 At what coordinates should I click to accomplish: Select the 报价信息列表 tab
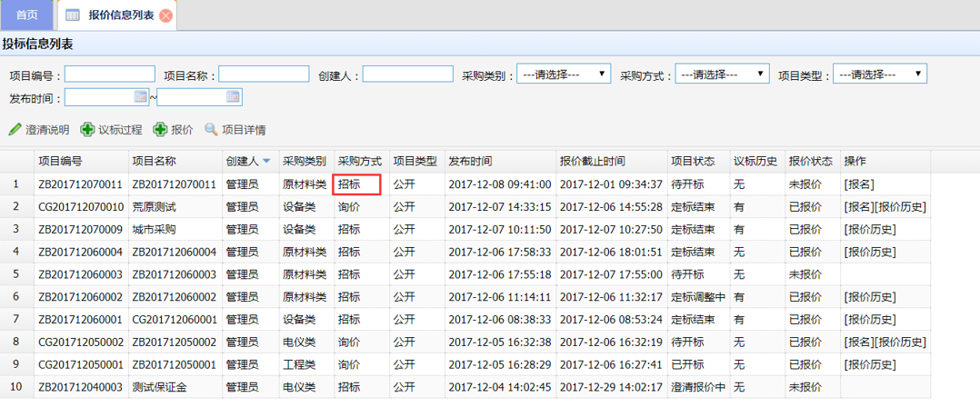coord(121,15)
